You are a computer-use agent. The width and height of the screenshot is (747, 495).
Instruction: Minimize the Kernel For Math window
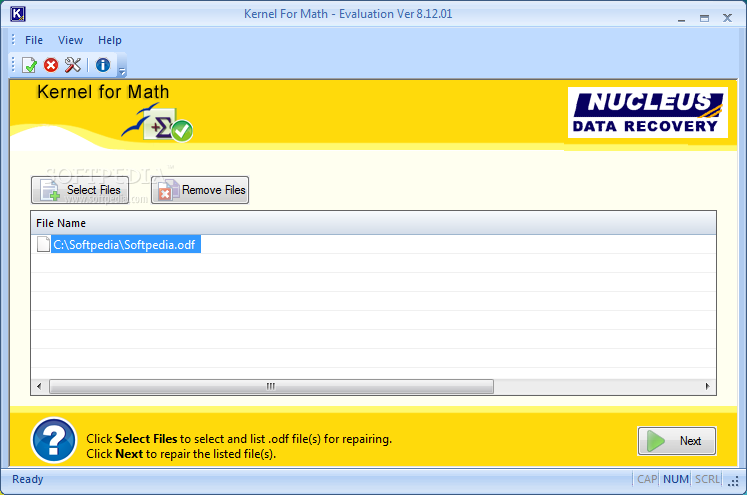(x=682, y=19)
